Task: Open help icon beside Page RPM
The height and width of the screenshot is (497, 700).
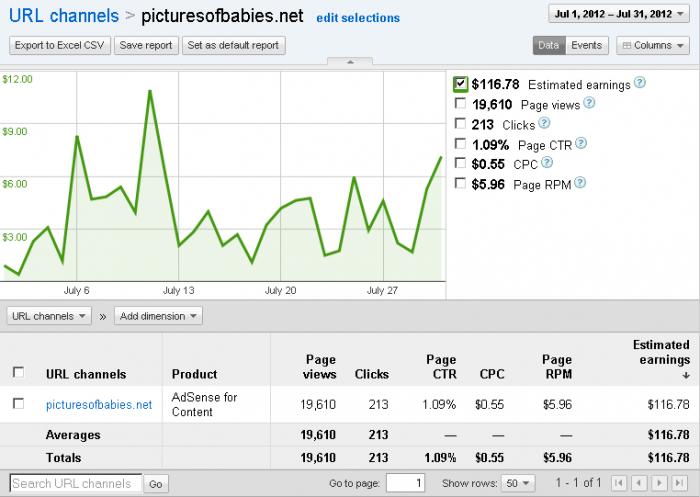Action: tap(580, 183)
